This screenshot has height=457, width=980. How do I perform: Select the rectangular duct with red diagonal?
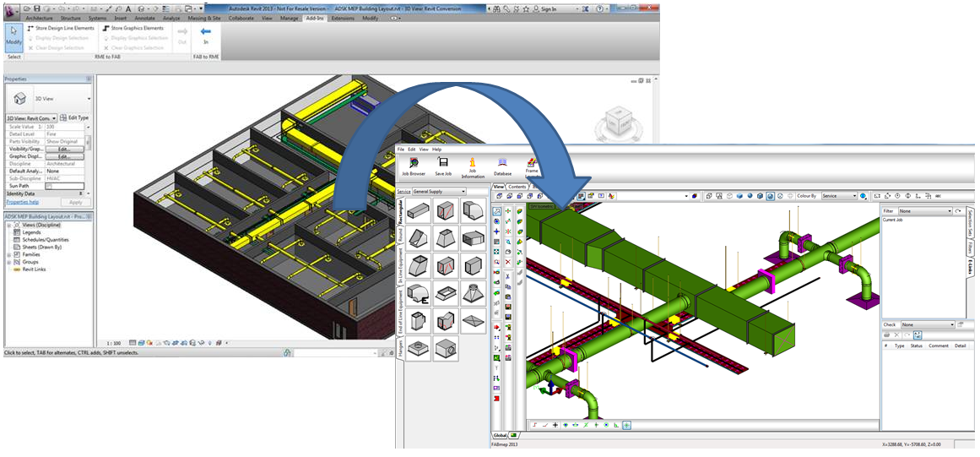[447, 211]
